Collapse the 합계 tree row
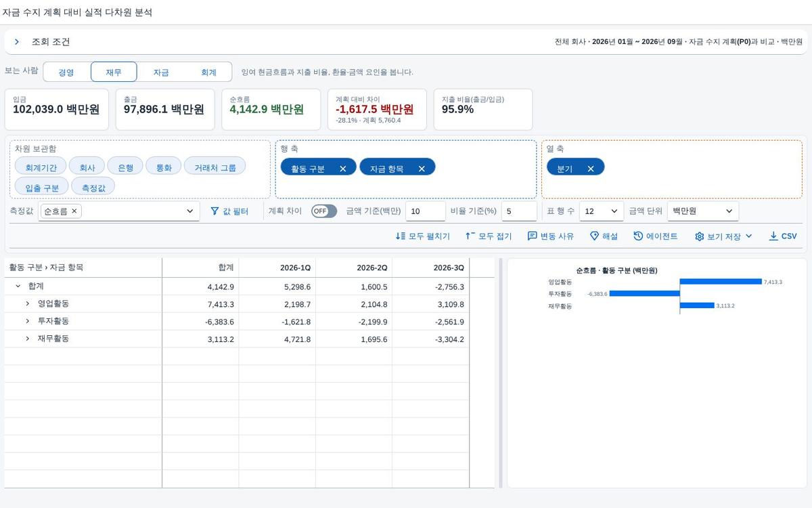 coord(18,287)
